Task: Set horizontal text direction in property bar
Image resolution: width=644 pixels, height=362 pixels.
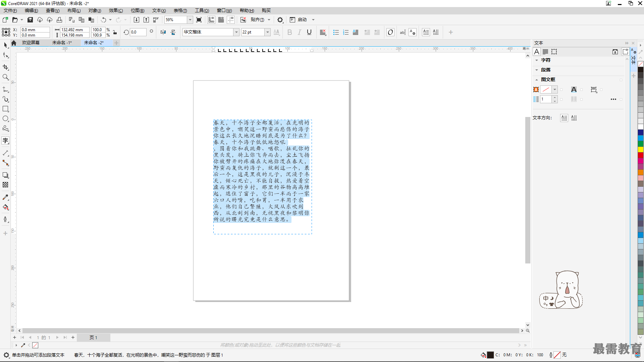Action: point(426,32)
